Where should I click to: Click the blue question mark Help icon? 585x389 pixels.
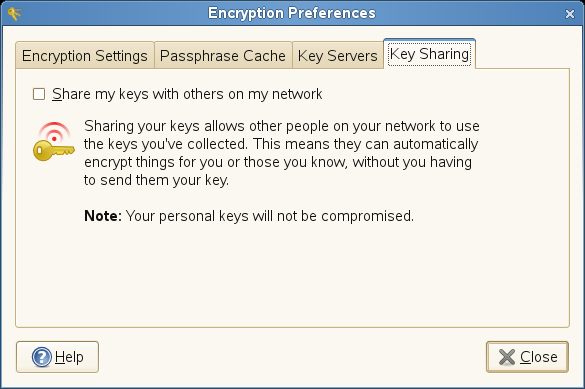41,357
